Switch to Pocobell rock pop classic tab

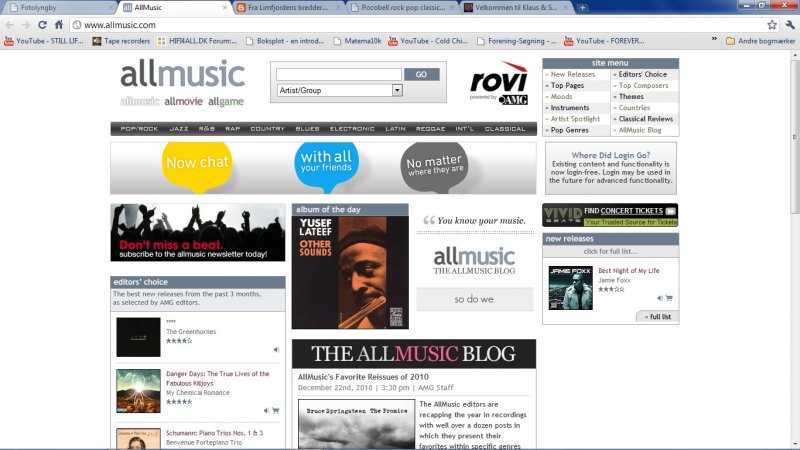pos(402,7)
